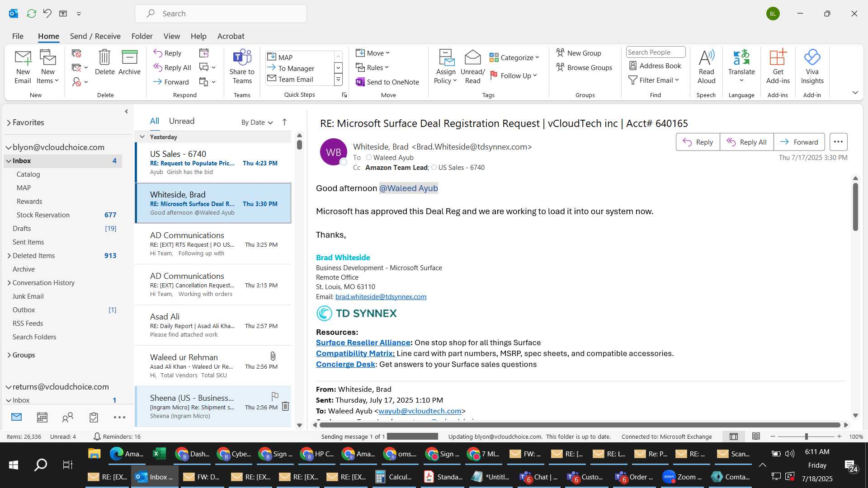
Task: Open the Excel app in the taskbar
Action: pos(159,454)
